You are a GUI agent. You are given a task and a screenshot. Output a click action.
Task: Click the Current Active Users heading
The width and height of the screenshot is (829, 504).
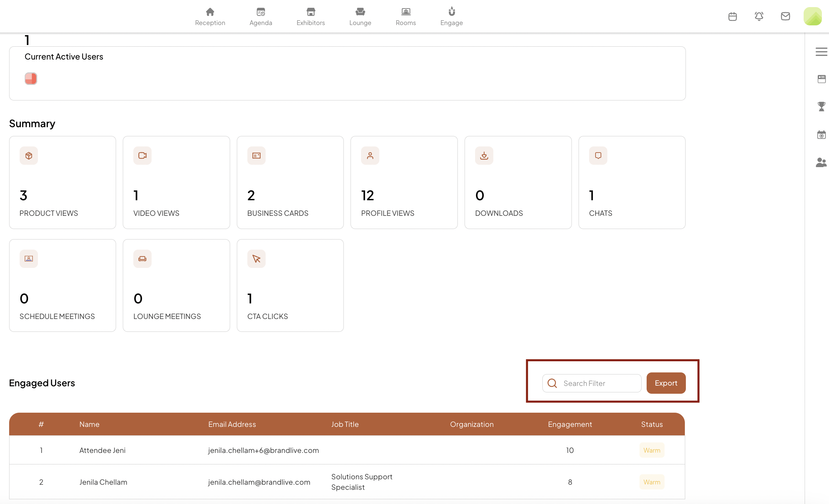tap(64, 56)
